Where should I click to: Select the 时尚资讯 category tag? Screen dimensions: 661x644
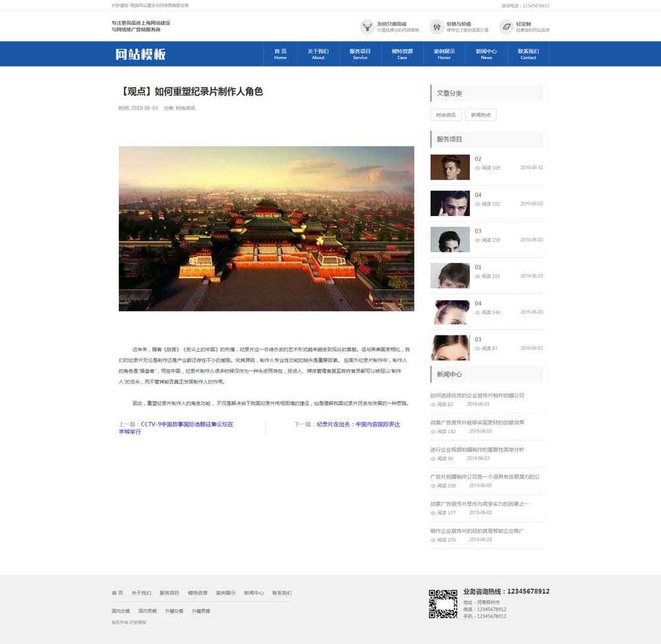pyautogui.click(x=446, y=115)
